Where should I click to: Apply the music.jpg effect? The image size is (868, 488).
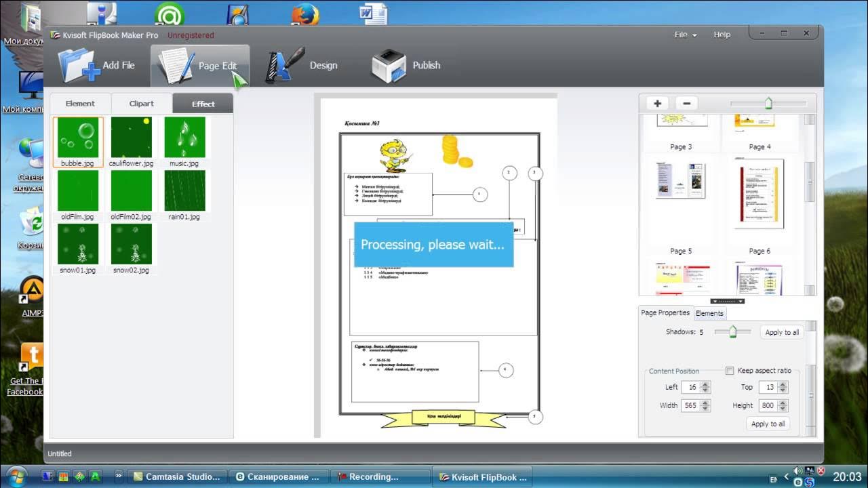click(x=184, y=142)
